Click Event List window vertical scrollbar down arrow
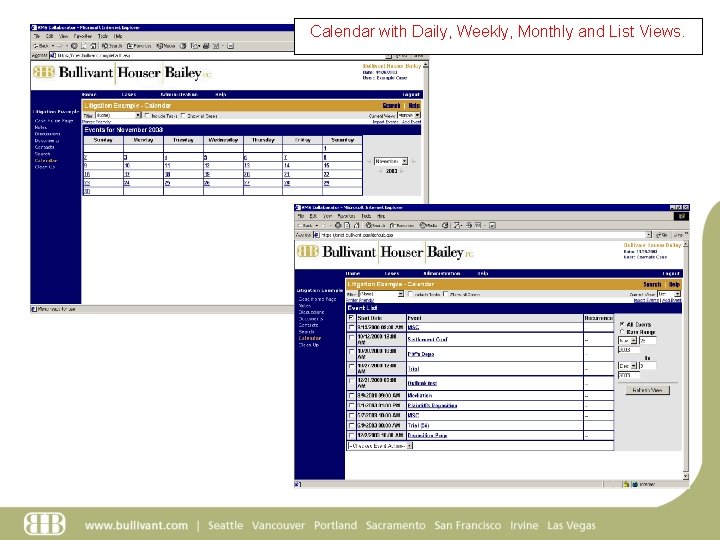This screenshot has height=540, width=720. pyautogui.click(x=686, y=477)
